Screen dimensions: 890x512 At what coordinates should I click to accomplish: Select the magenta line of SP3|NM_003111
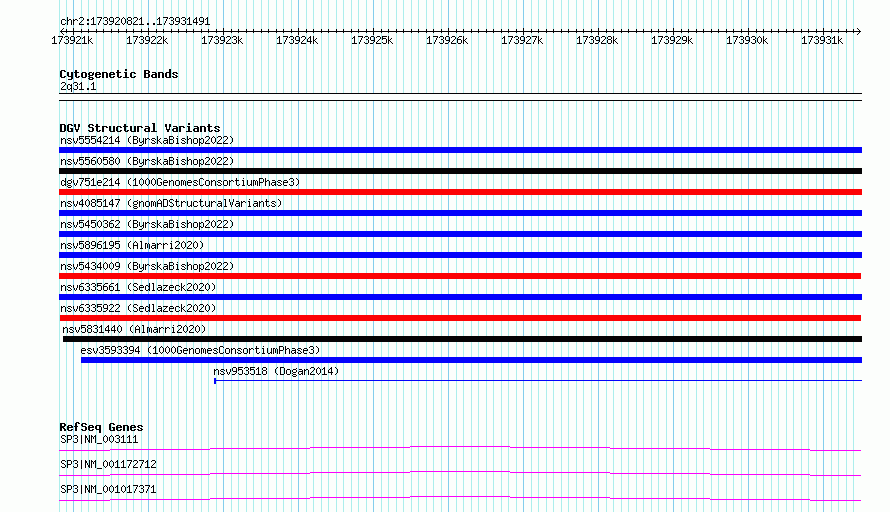pyautogui.click(x=460, y=448)
